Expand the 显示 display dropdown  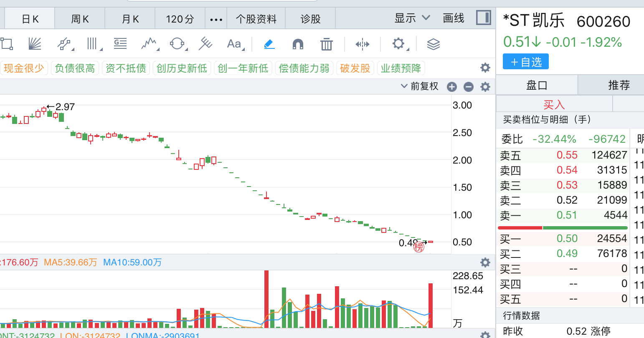click(x=412, y=18)
